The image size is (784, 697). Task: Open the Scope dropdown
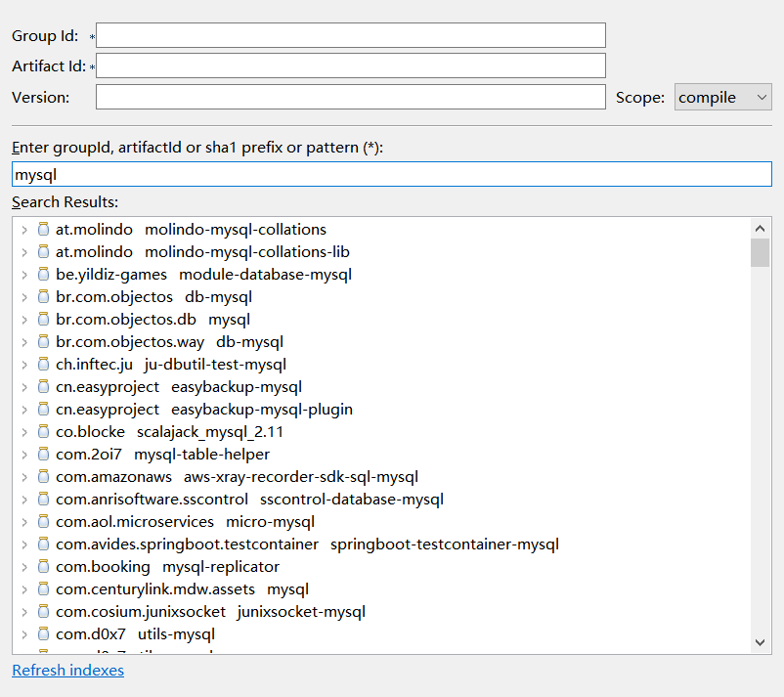tap(722, 98)
